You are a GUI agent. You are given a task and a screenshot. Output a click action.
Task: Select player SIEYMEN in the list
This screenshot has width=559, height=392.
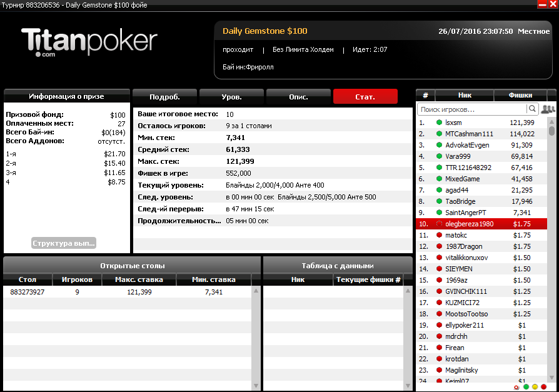click(481, 269)
